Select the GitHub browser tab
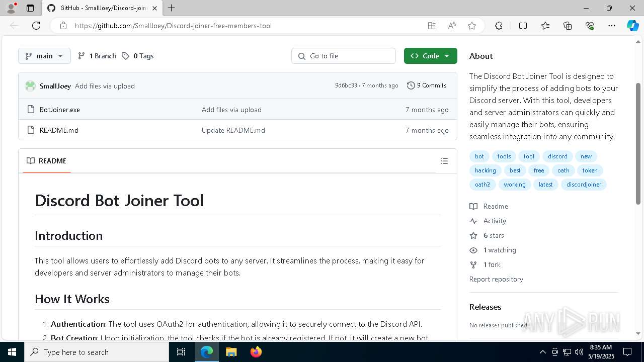Image resolution: width=644 pixels, height=362 pixels. [102, 8]
